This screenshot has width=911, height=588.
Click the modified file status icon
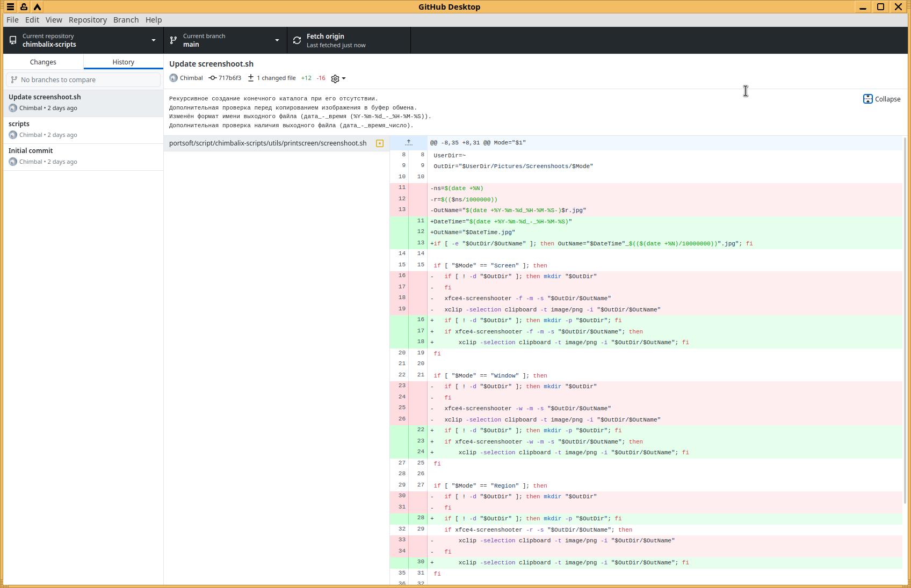pyautogui.click(x=380, y=143)
